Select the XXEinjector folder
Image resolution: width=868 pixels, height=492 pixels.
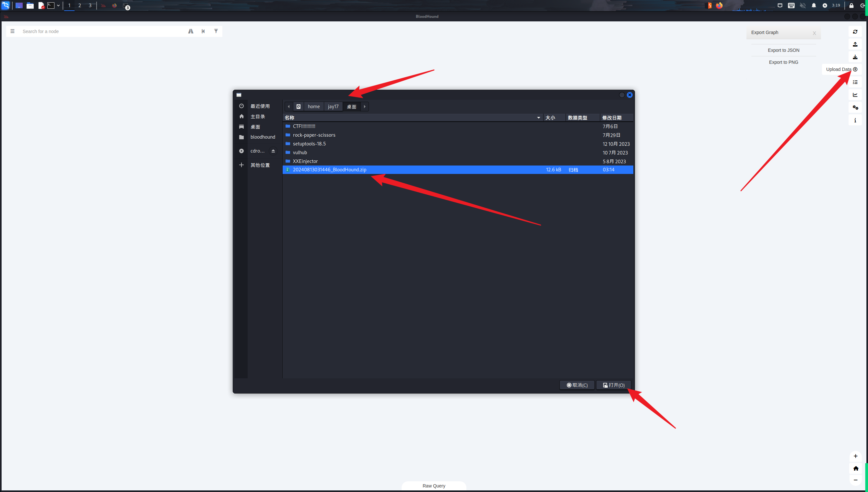point(458,161)
